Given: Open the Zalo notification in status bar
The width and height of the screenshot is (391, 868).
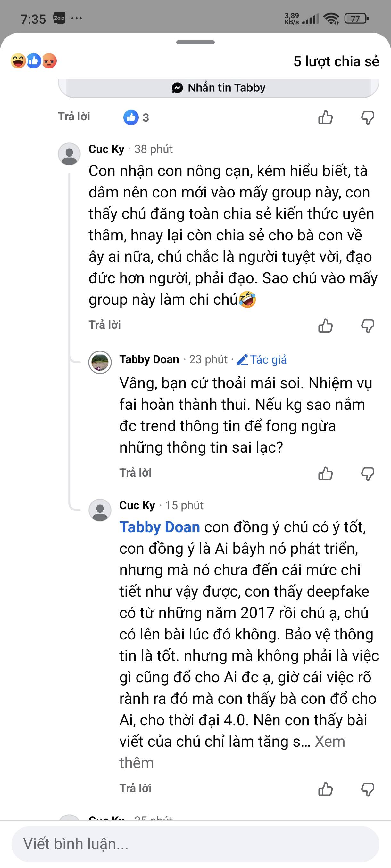Looking at the screenshot, I should click(59, 18).
